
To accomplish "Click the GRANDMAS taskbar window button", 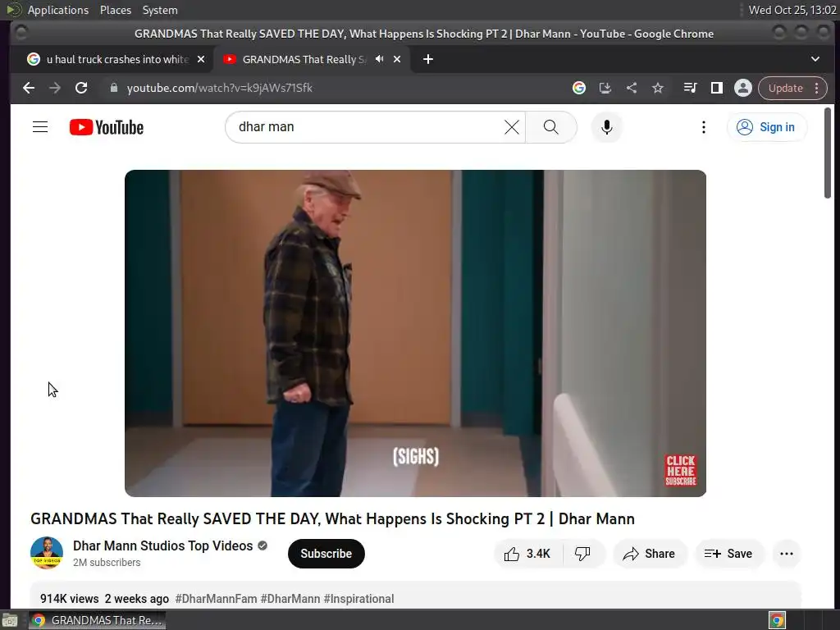I will click(x=97, y=620).
